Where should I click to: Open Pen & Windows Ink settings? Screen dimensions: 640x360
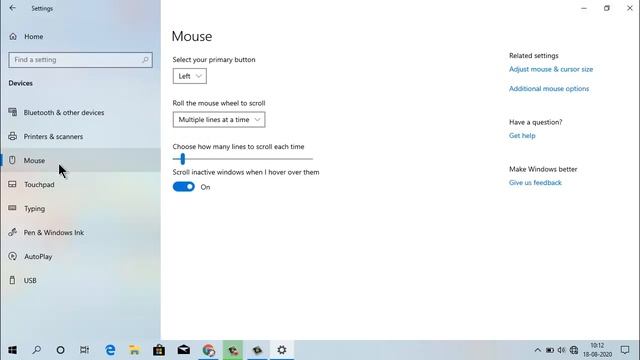(80, 232)
